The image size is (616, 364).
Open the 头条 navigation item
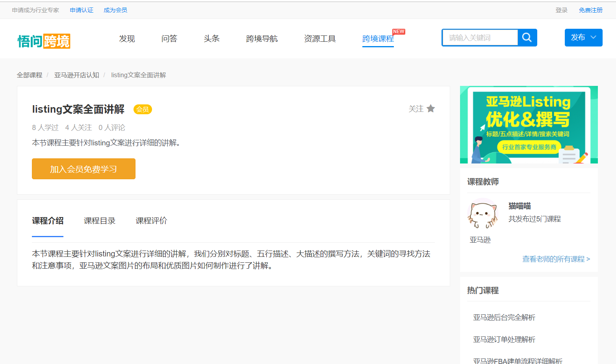point(212,39)
